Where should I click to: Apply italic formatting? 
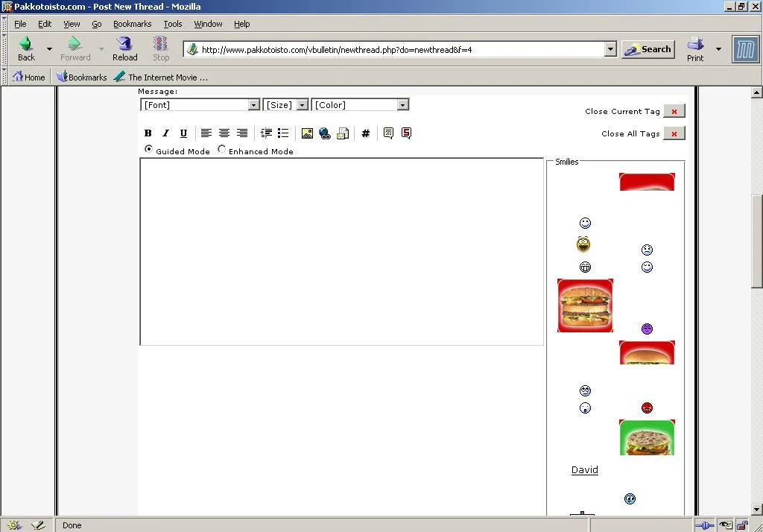(165, 133)
